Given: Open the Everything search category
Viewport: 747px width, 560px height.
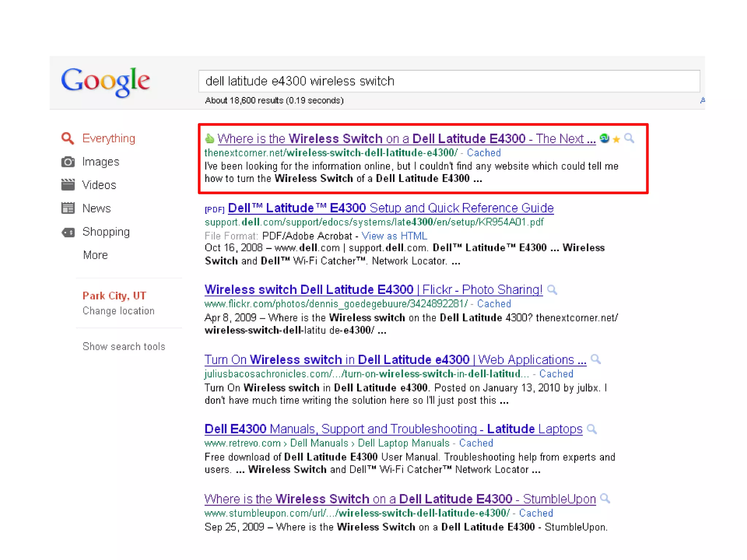Looking at the screenshot, I should click(108, 139).
